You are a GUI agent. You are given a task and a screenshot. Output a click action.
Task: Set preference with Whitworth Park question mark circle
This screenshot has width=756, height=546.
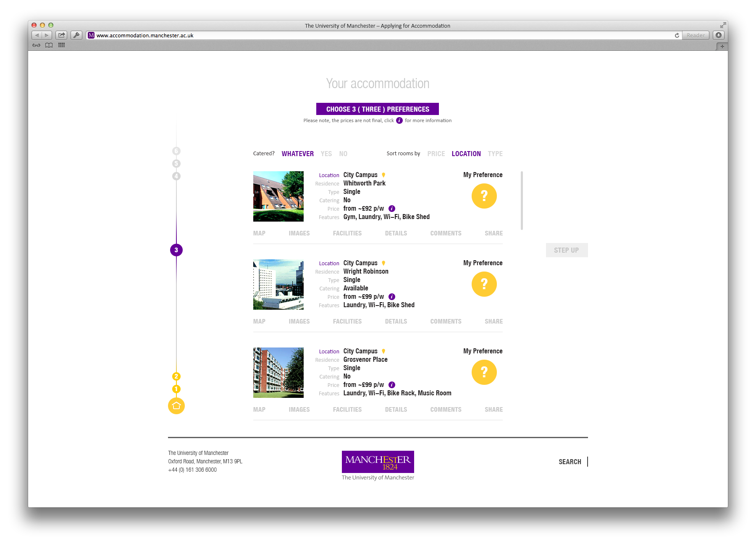point(484,196)
